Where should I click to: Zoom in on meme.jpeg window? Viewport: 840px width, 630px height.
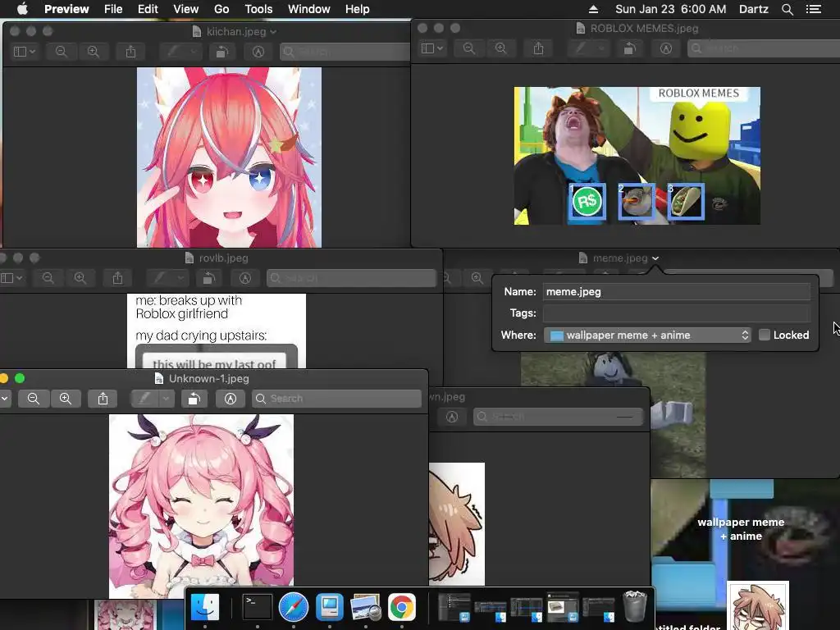[x=477, y=278]
